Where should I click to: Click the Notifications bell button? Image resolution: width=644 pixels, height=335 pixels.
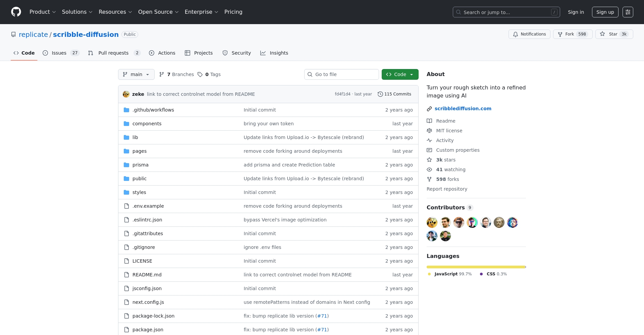529,34
